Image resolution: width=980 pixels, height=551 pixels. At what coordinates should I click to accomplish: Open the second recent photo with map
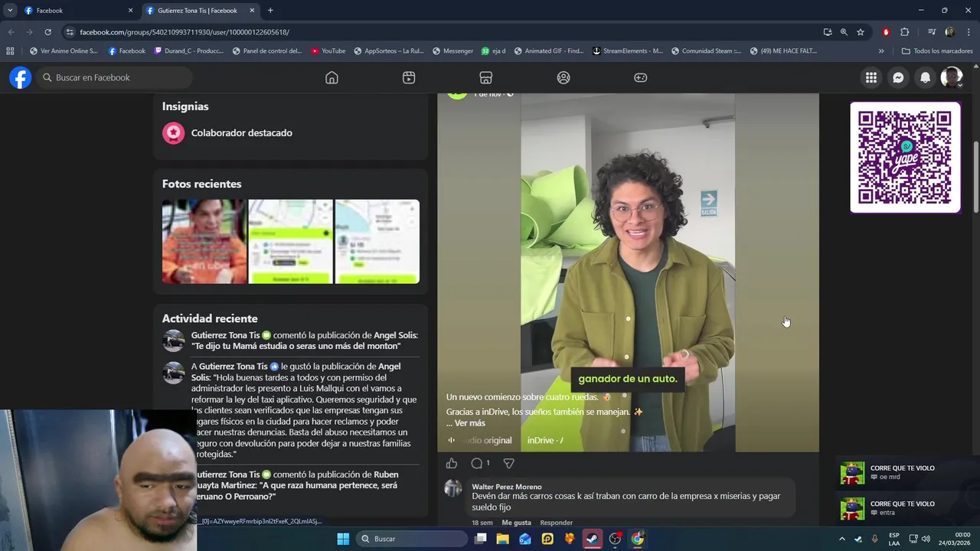[291, 242]
